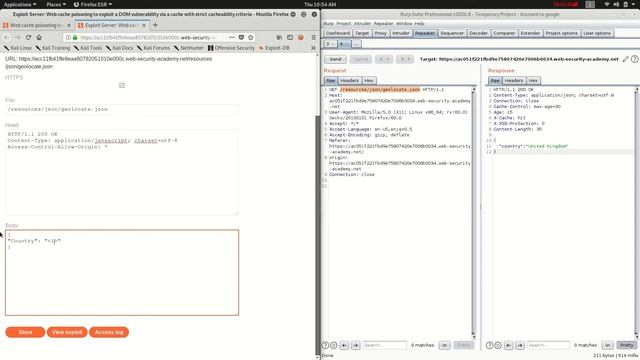Image resolution: width=640 pixels, height=360 pixels.
Task: Toggle \n display in response pane
Action: click(608, 345)
